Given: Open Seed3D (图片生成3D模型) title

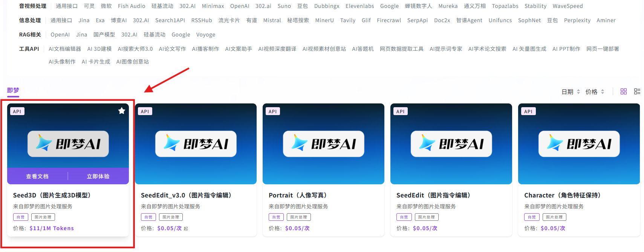Looking at the screenshot, I should [x=52, y=195].
